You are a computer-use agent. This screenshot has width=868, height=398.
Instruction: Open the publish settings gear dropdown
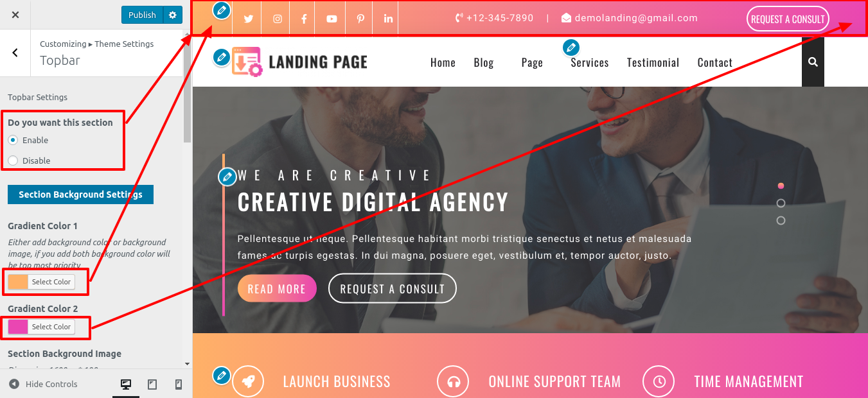pos(172,15)
